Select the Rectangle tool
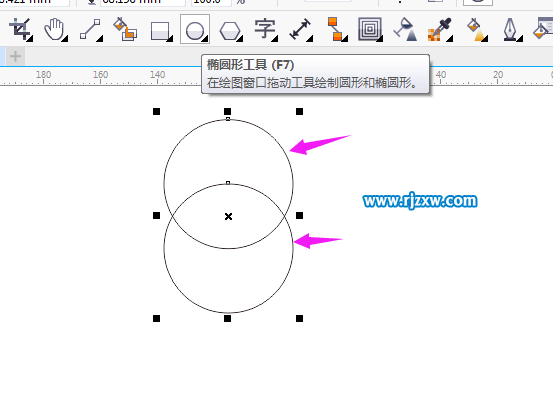This screenshot has width=553, height=395. click(160, 30)
